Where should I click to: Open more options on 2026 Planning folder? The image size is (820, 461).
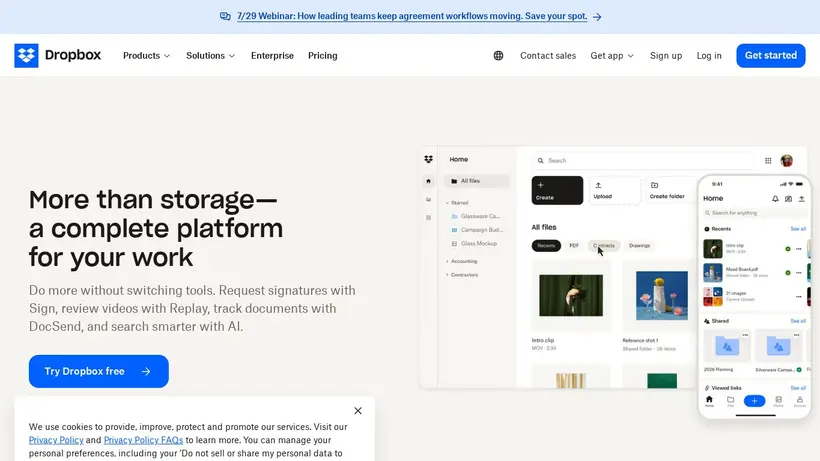pos(745,335)
